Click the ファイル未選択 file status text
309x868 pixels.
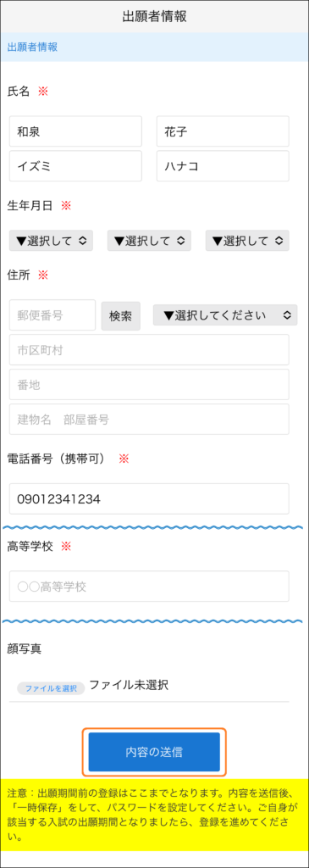click(x=128, y=685)
